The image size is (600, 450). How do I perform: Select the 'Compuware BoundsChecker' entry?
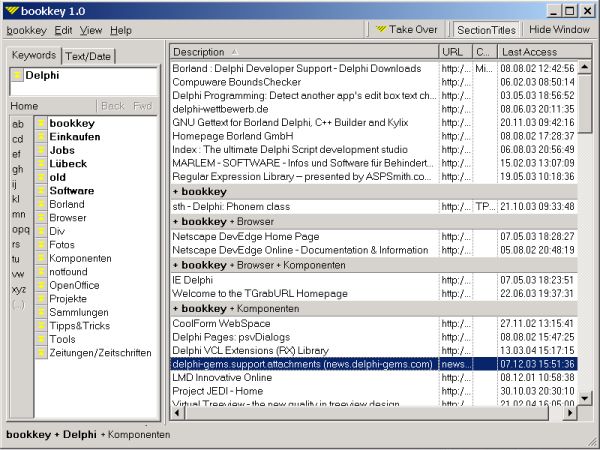tap(373, 82)
